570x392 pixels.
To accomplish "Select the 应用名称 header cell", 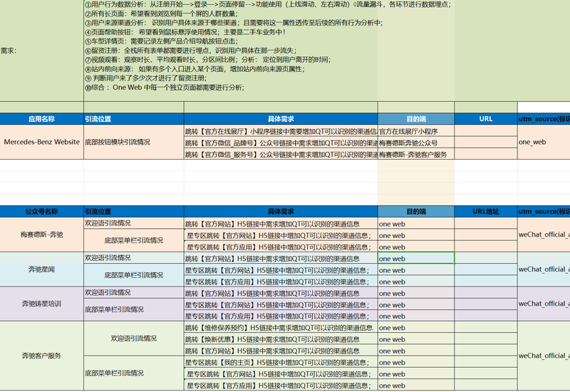I will pos(41,119).
